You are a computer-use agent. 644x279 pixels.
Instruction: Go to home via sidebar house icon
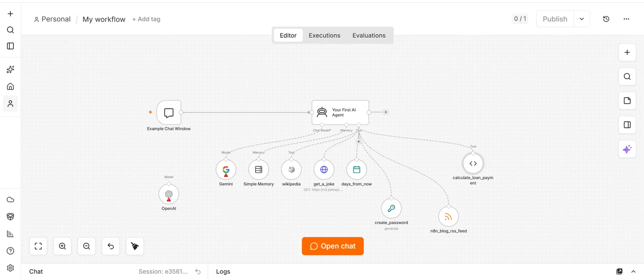[10, 86]
